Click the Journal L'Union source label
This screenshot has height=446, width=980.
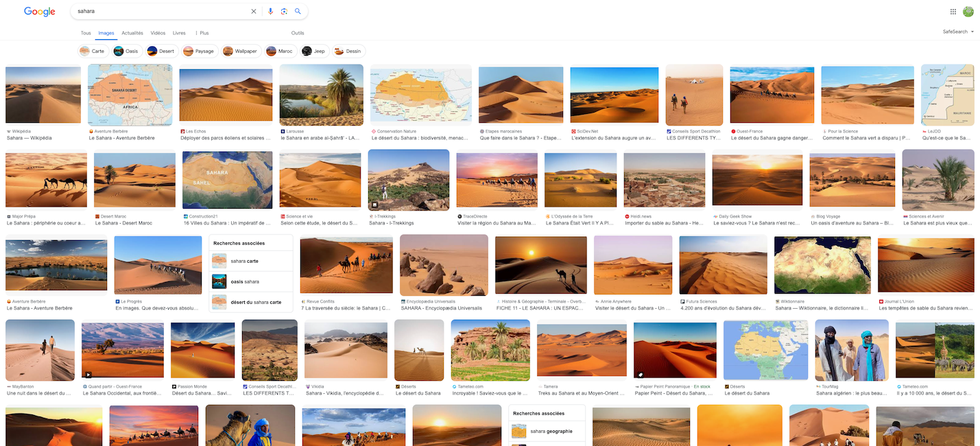[x=899, y=301]
